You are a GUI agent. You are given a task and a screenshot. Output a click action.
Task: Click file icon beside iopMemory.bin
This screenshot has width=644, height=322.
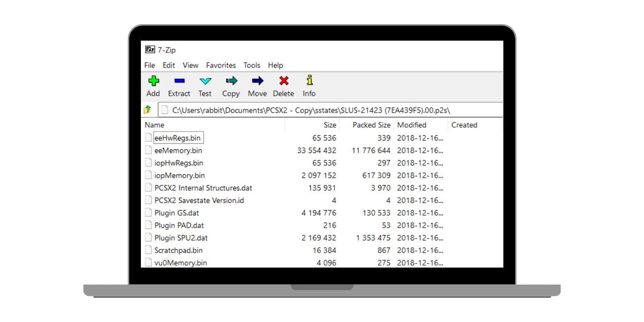(x=149, y=175)
